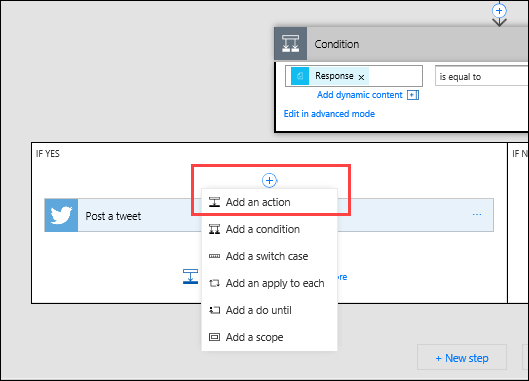Click the Add a condition menu icon
The image size is (529, 381).
pyautogui.click(x=214, y=229)
